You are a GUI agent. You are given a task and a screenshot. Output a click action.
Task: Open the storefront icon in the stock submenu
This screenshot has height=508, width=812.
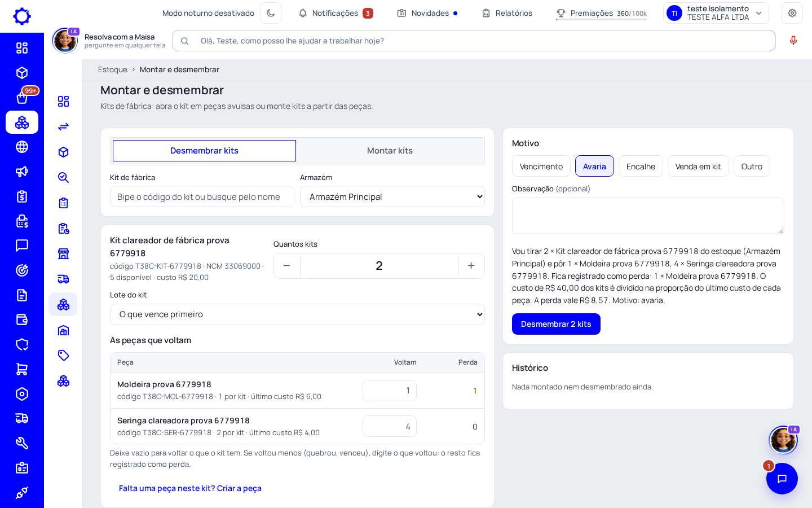tap(63, 253)
